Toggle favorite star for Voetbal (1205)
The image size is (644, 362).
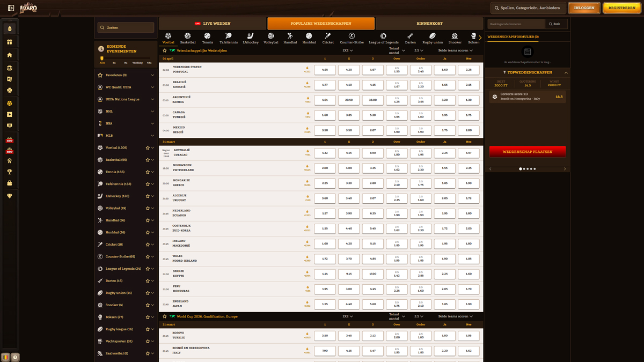(x=148, y=147)
